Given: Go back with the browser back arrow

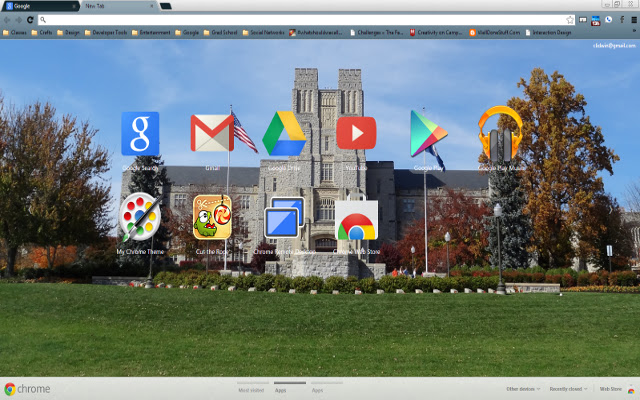Looking at the screenshot, I should (7, 20).
